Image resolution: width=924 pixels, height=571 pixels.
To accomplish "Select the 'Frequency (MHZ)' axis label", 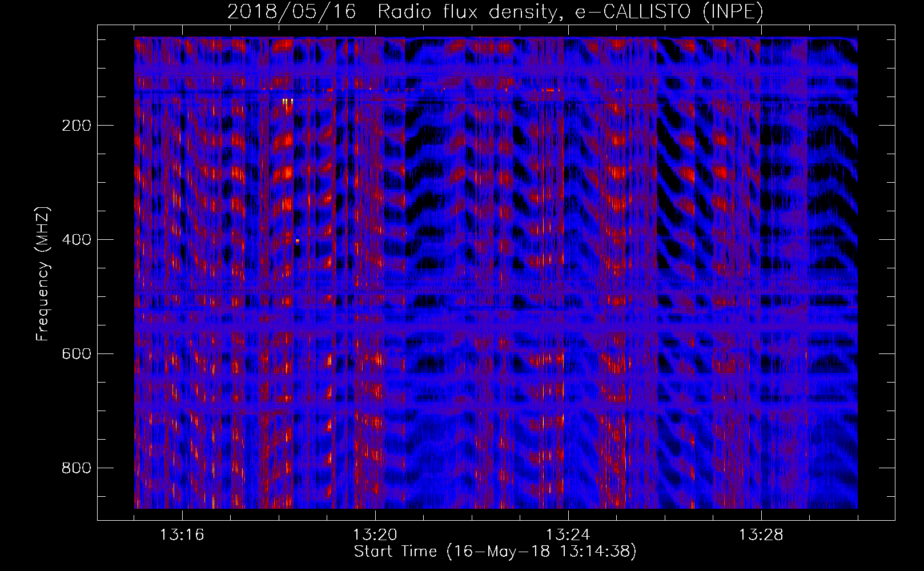I will pyautogui.click(x=43, y=274).
